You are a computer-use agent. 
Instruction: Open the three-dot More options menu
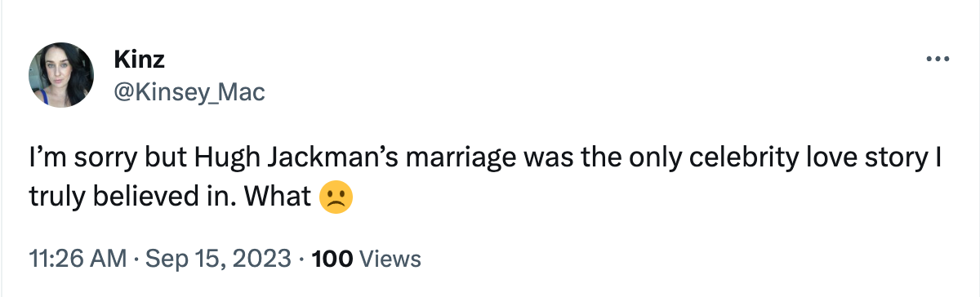click(x=937, y=60)
